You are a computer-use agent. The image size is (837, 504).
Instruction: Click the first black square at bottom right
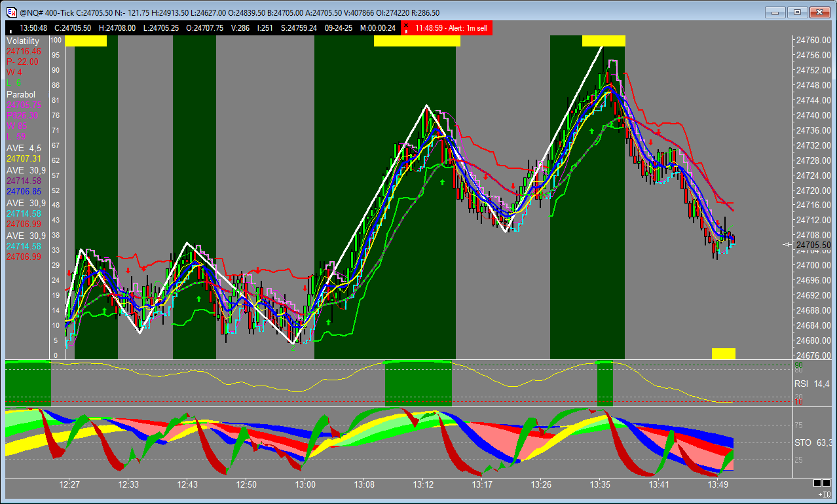817,483
